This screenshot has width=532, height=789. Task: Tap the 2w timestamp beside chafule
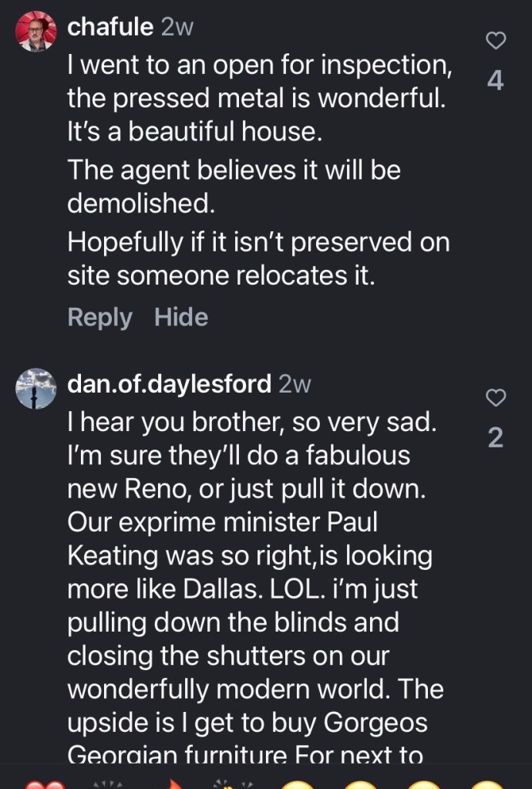coord(177,27)
